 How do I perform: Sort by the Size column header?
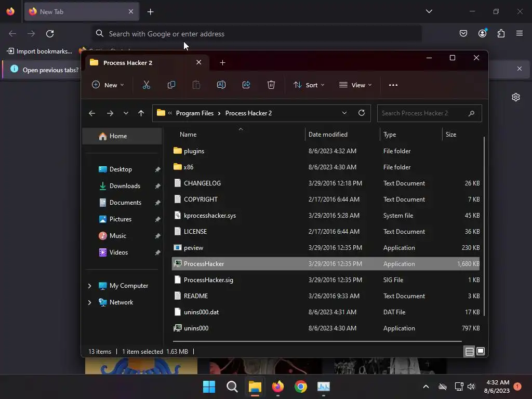click(x=450, y=135)
